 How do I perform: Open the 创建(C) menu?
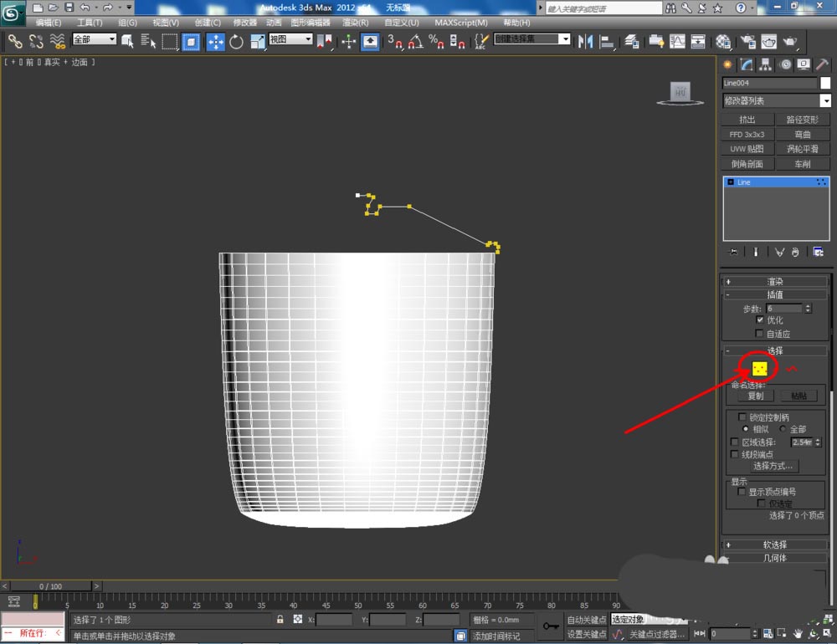208,23
